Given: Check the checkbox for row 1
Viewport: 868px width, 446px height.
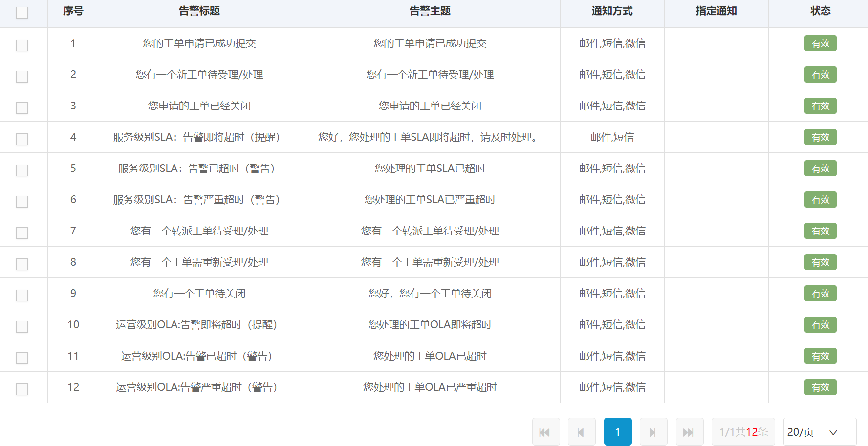Looking at the screenshot, I should click(x=22, y=45).
